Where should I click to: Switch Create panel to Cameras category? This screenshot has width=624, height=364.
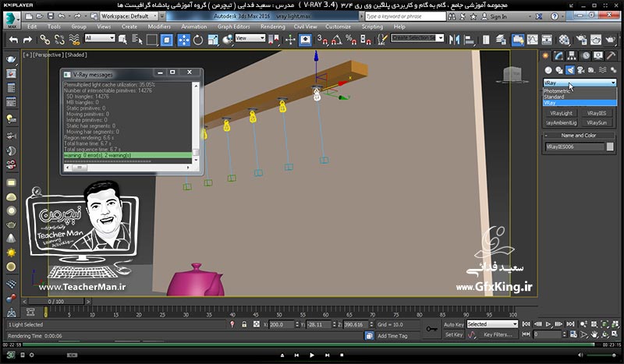[x=580, y=70]
